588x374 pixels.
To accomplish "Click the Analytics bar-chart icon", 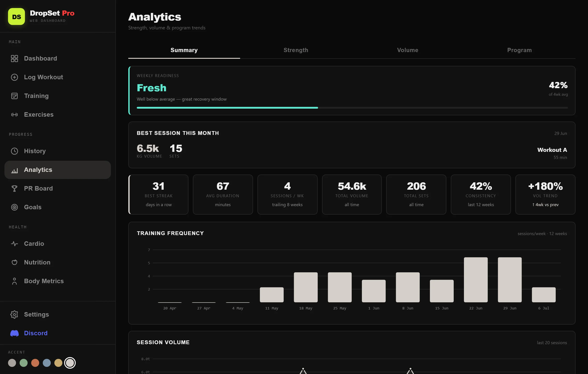I will (x=14, y=170).
